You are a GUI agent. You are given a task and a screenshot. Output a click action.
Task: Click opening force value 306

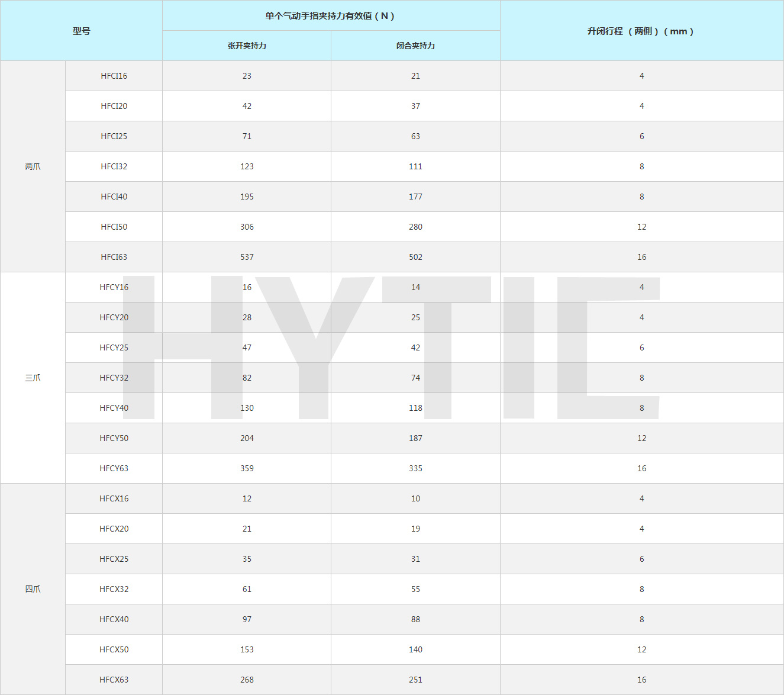click(x=247, y=227)
